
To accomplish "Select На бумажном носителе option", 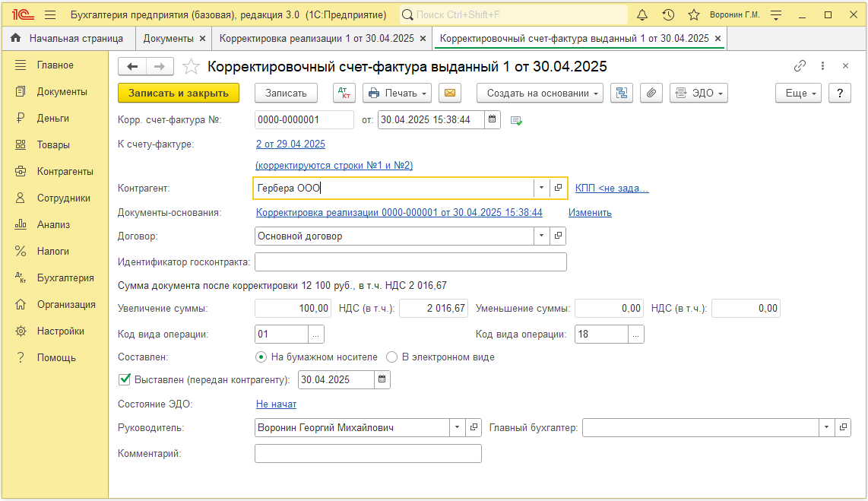I will click(x=261, y=357).
